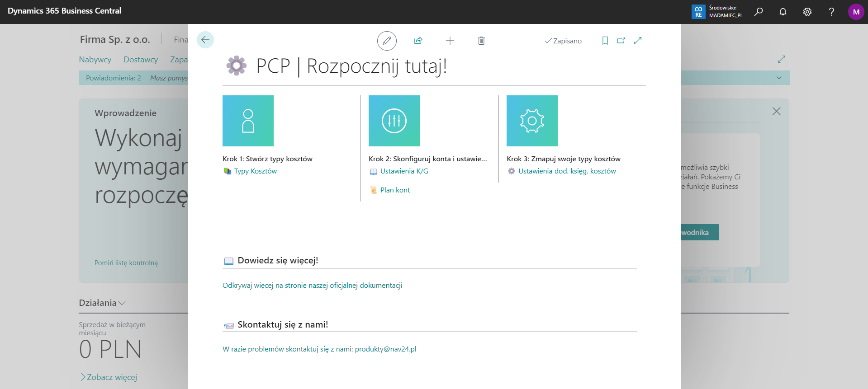Toggle edit mode with the pencil icon
The image size is (868, 389).
click(x=387, y=41)
